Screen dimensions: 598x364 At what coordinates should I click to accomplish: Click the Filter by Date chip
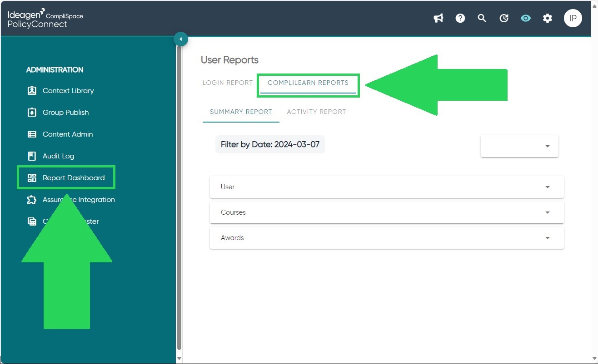coord(270,144)
